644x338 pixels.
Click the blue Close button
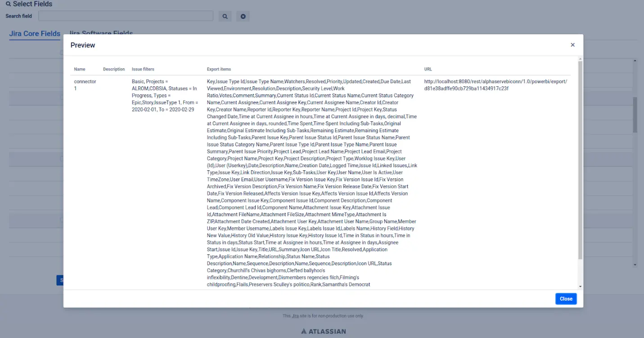coord(566,299)
